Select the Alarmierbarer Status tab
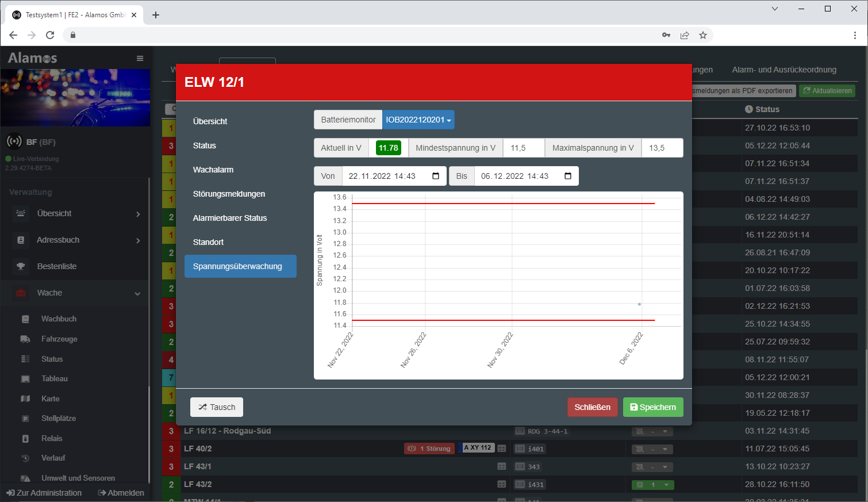The height and width of the screenshot is (502, 868). (x=230, y=218)
